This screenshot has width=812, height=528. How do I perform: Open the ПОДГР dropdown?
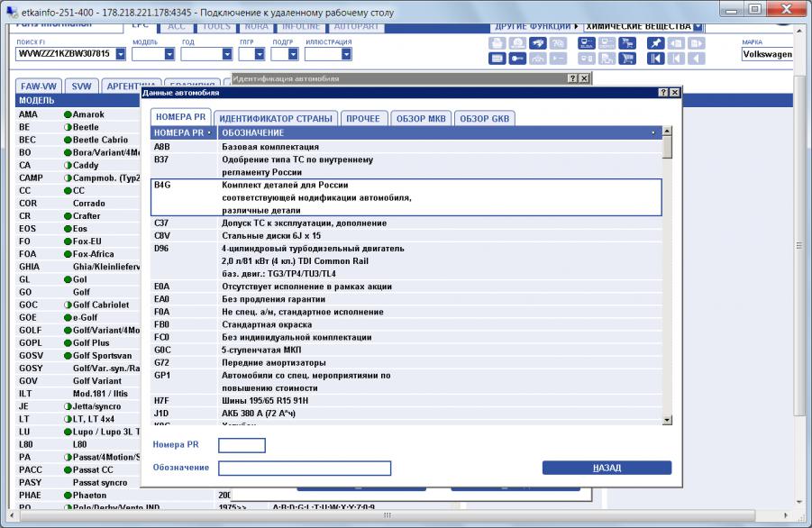click(293, 54)
